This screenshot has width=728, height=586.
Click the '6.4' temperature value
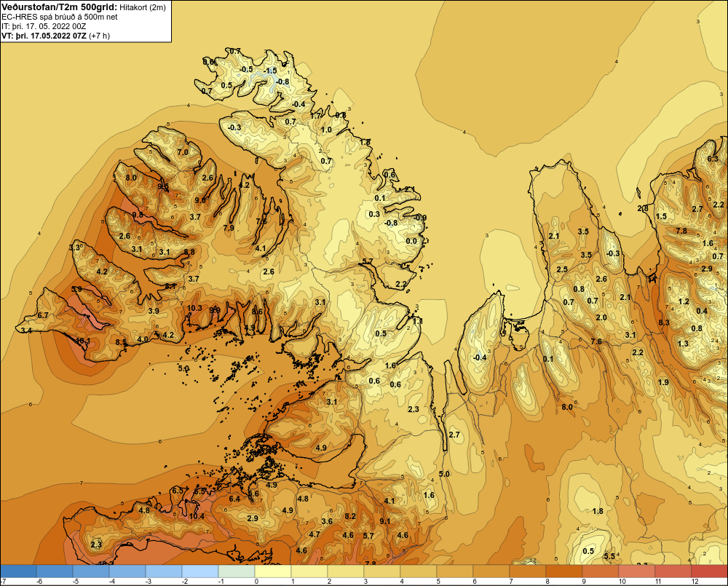234,499
